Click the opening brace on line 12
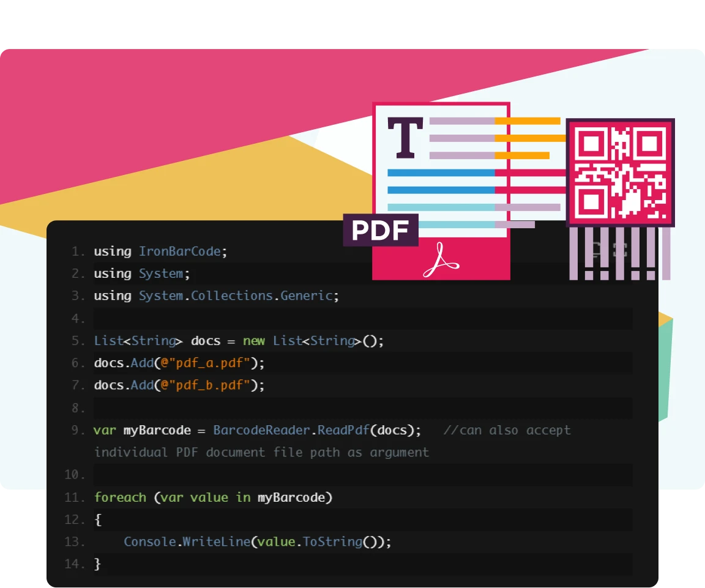 coord(97,519)
